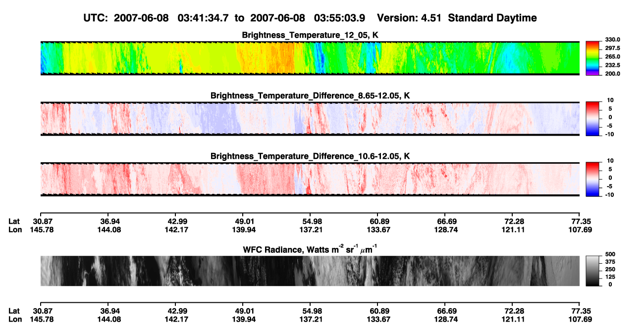Image resolution: width=644 pixels, height=330 pixels.
Task: Click the grayscale colorbar for WFC Radiance
Action: tap(592, 271)
